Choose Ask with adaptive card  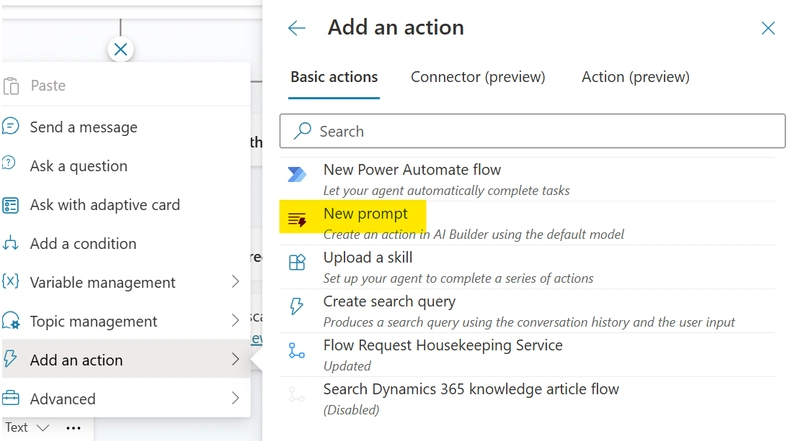click(x=126, y=204)
